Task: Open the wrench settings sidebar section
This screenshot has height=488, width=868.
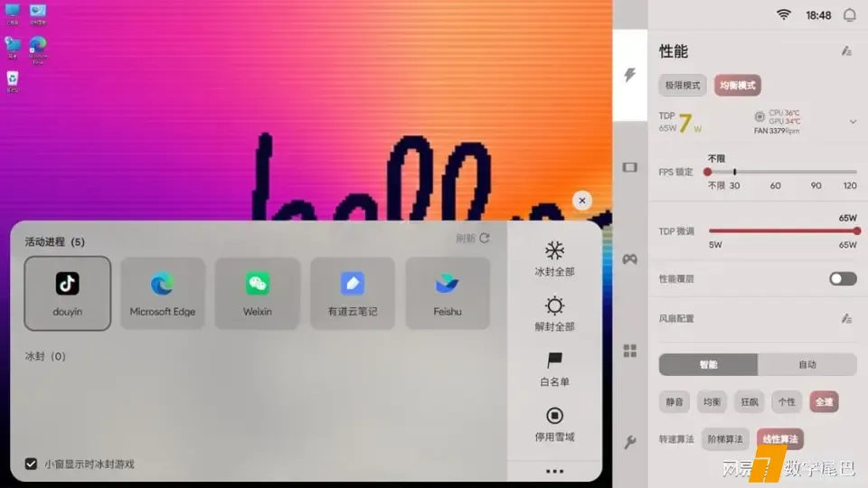Action: 629,442
